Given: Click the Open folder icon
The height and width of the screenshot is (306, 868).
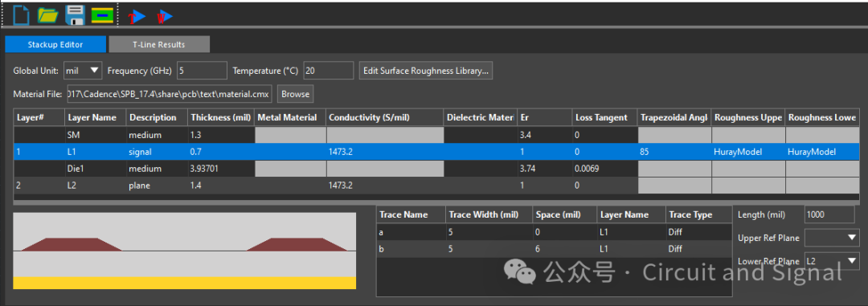Looking at the screenshot, I should coord(48,15).
